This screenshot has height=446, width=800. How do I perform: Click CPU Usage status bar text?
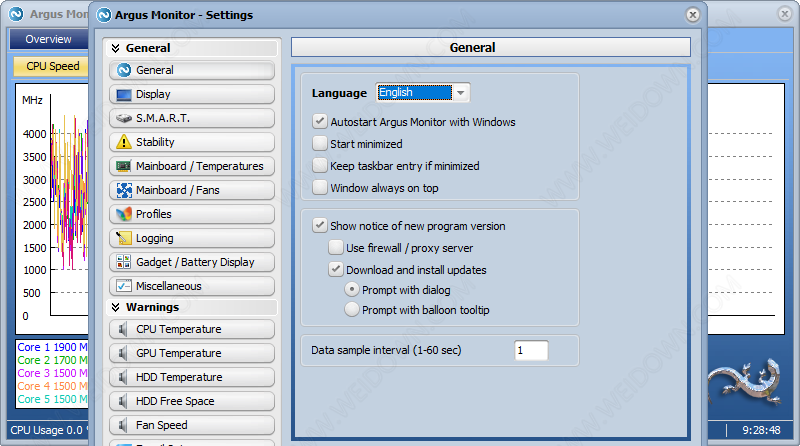tap(48, 430)
